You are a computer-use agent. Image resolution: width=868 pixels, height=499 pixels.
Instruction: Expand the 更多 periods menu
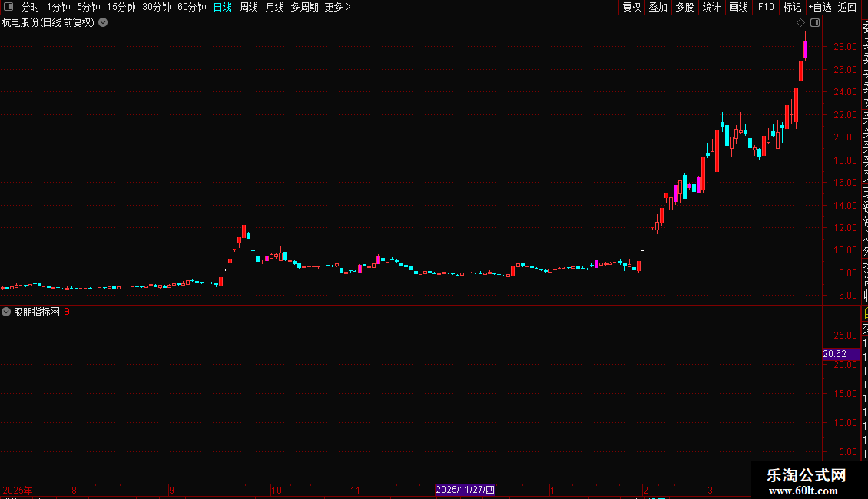[337, 7]
